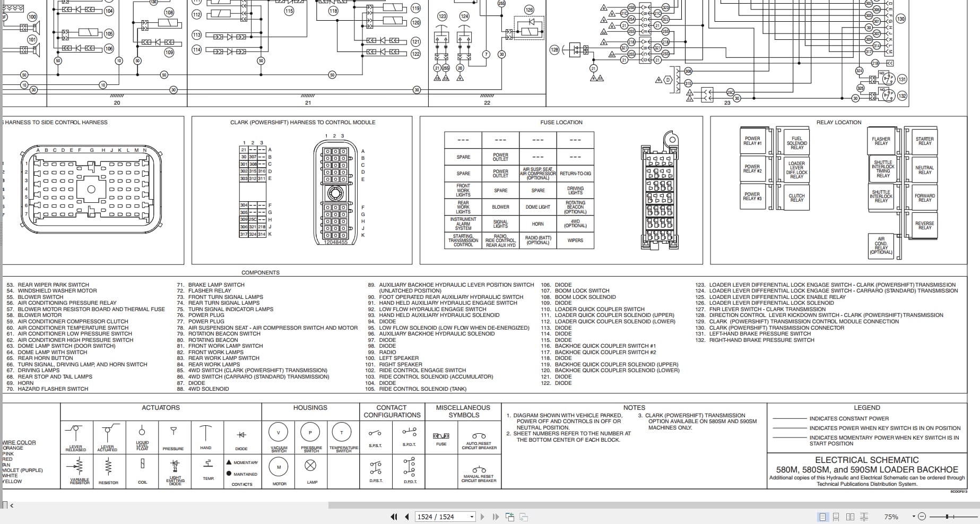Enable facing pages view mode
The height and width of the screenshot is (524, 980).
(850, 517)
